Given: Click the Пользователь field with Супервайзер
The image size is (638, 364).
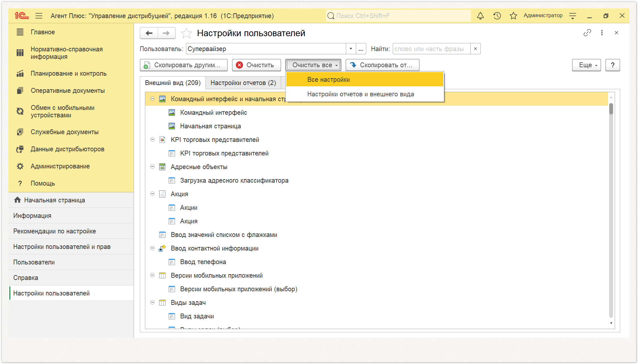Looking at the screenshot, I should pyautogui.click(x=266, y=49).
